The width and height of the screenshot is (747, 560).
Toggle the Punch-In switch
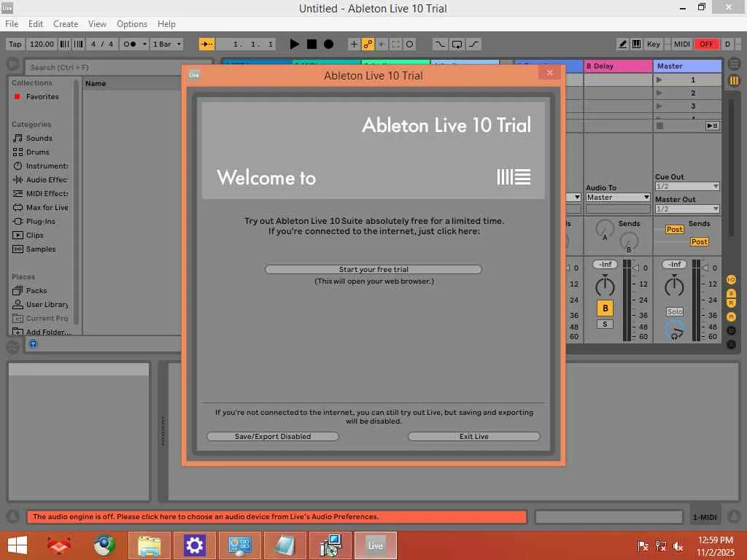click(x=440, y=44)
